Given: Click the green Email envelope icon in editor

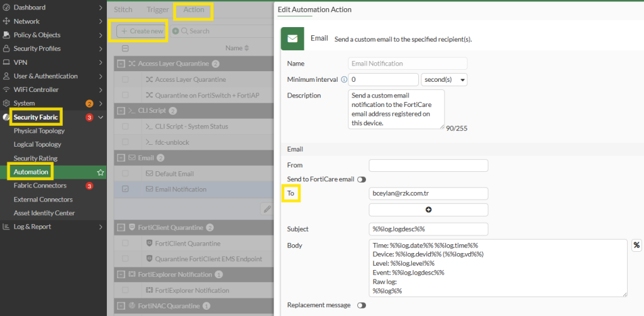Looking at the screenshot, I should point(292,38).
